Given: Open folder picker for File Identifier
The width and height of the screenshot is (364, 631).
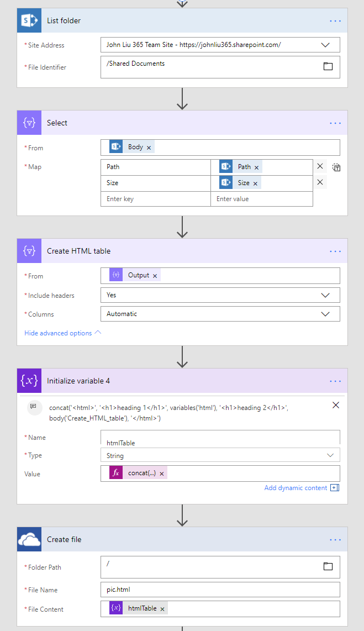Looking at the screenshot, I should click(328, 66).
